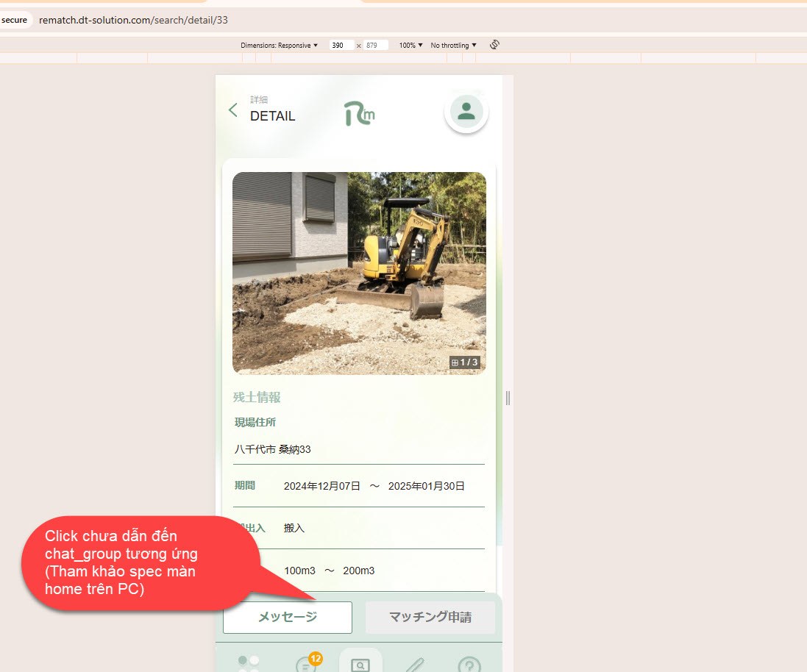Click the 1 / 3 image counter badge
Screen dimensions: 807x672
pos(465,362)
